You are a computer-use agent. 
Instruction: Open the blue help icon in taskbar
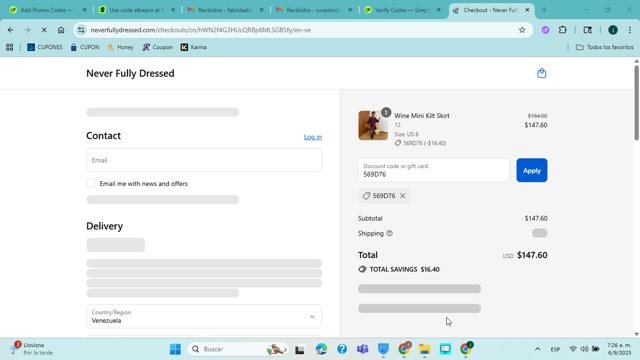342,349
